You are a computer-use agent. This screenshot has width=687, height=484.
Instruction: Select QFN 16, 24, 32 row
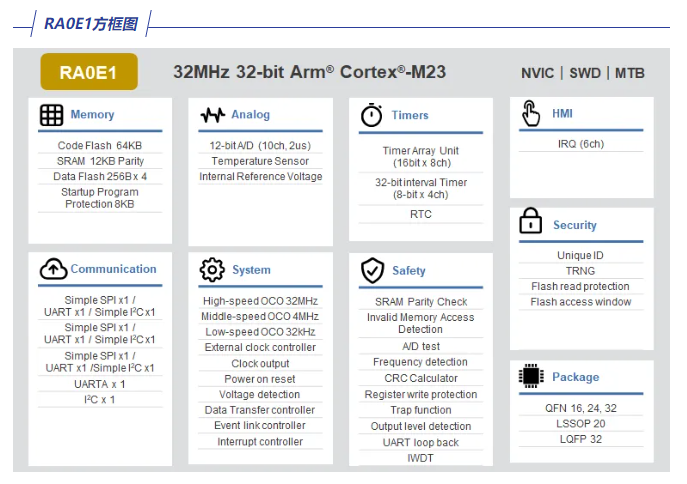[581, 408]
